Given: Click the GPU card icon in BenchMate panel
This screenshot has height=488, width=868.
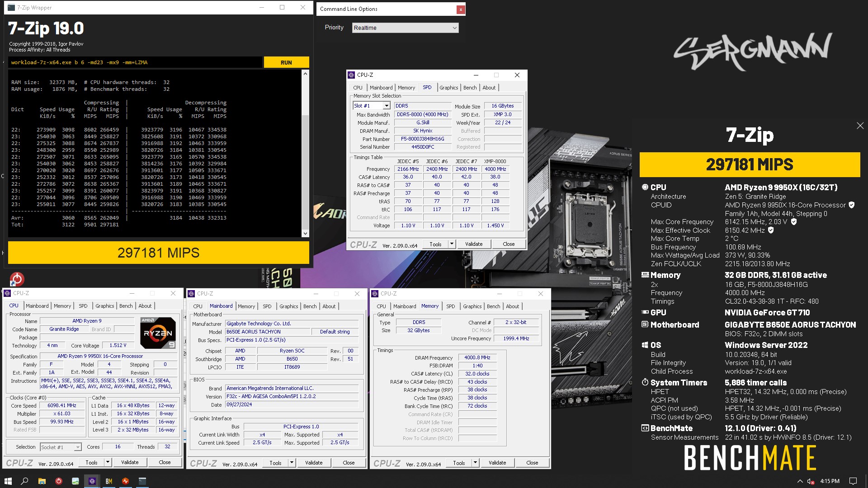Looking at the screenshot, I should point(645,312).
